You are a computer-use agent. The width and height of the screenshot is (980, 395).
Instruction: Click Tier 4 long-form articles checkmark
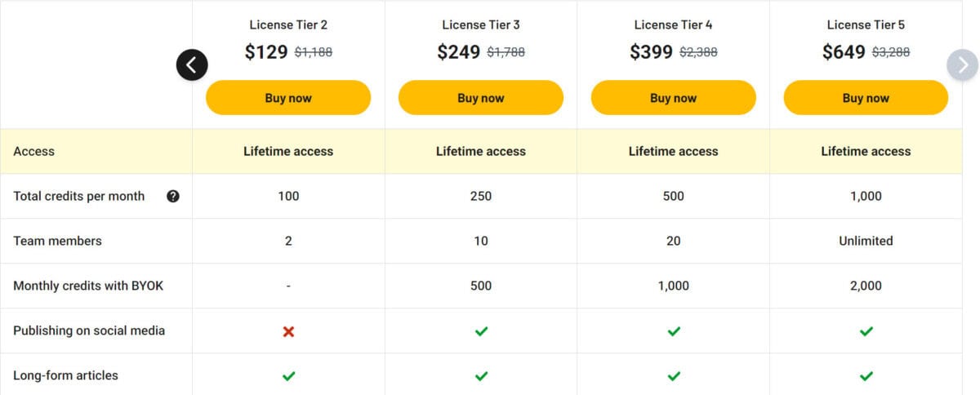click(674, 376)
